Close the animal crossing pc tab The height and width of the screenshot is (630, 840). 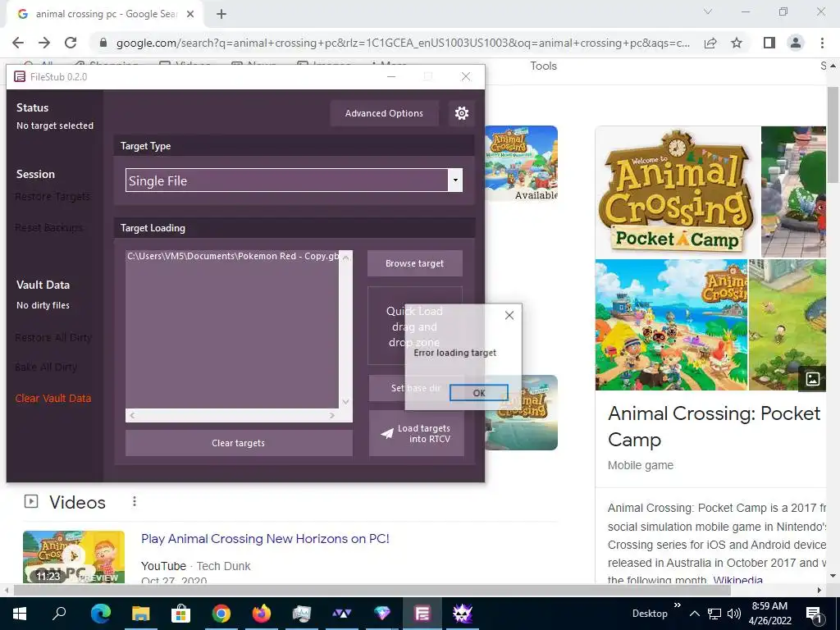[x=190, y=14]
